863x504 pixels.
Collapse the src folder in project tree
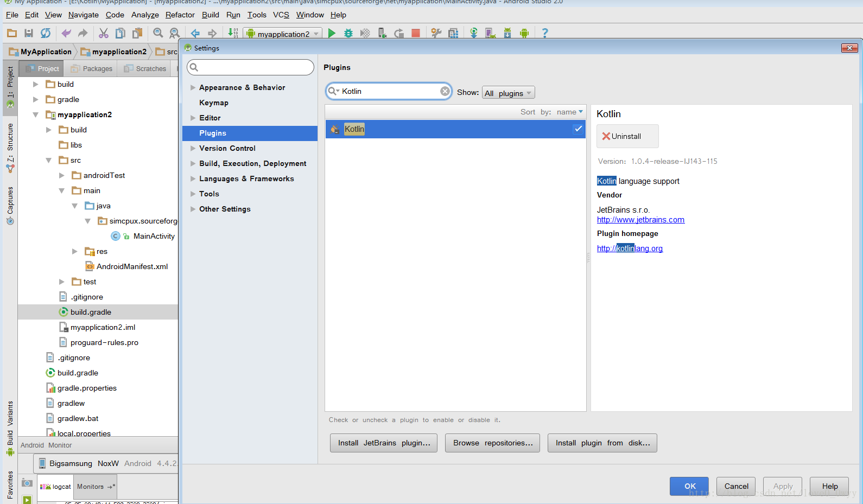point(48,160)
